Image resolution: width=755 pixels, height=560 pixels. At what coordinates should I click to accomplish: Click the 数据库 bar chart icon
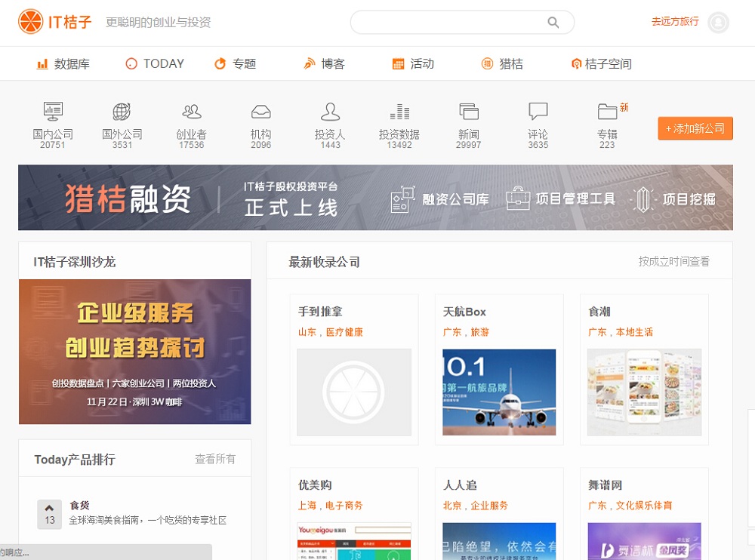coord(42,63)
